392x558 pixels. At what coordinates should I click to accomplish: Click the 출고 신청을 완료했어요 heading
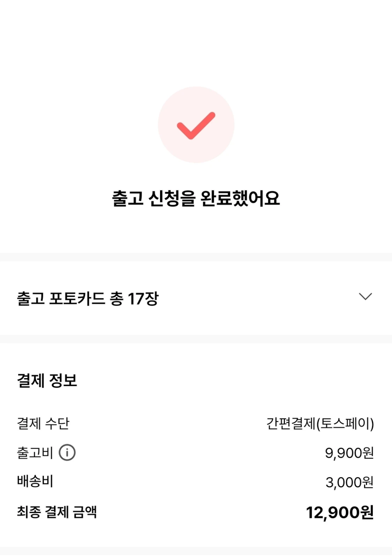196,198
